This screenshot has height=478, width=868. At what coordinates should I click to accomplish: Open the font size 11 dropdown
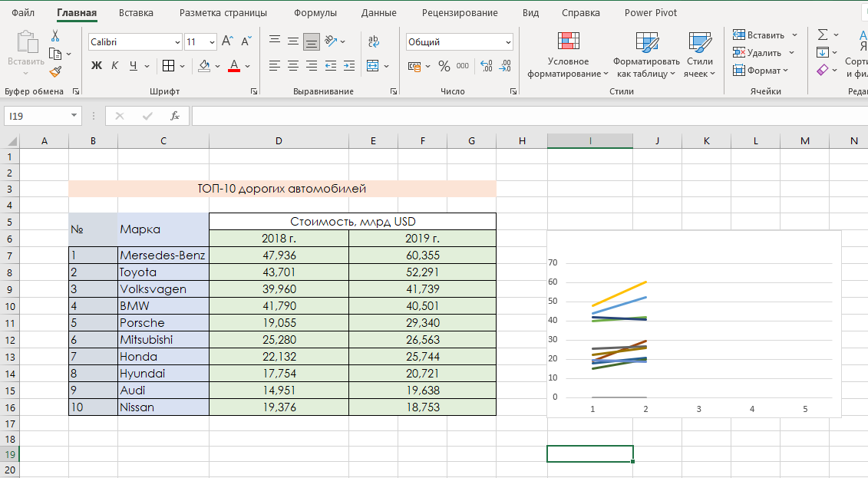click(x=212, y=42)
